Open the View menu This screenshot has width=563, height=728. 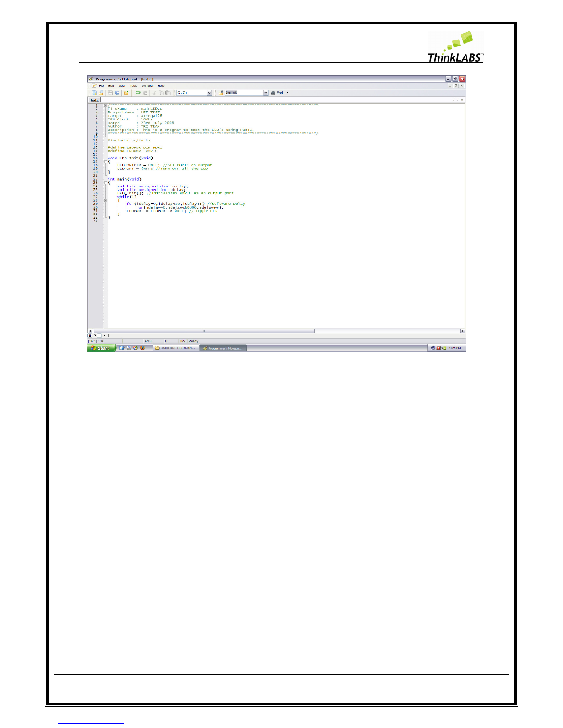[122, 86]
